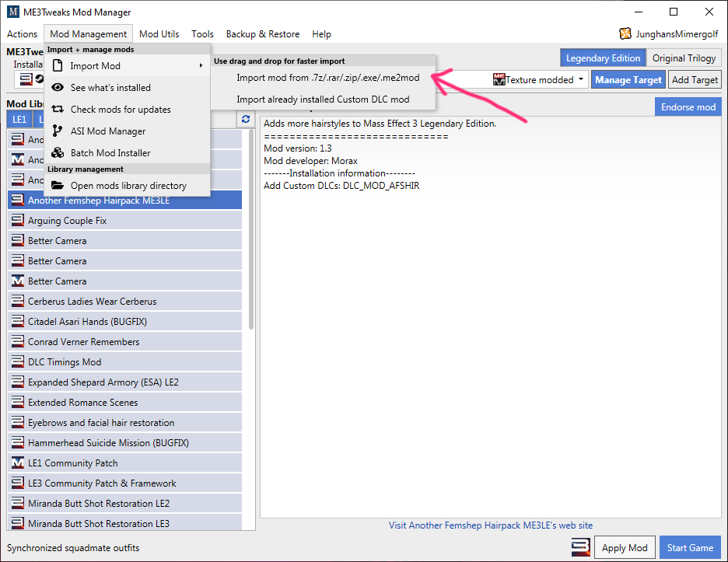728x562 pixels.
Task: Open the Actions menu
Action: pyautogui.click(x=22, y=34)
